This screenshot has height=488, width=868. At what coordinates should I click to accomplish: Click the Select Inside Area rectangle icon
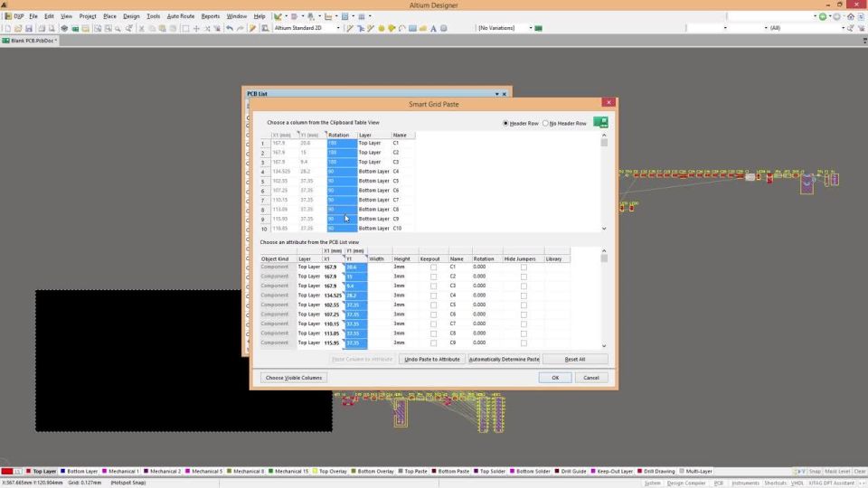[x=185, y=28]
